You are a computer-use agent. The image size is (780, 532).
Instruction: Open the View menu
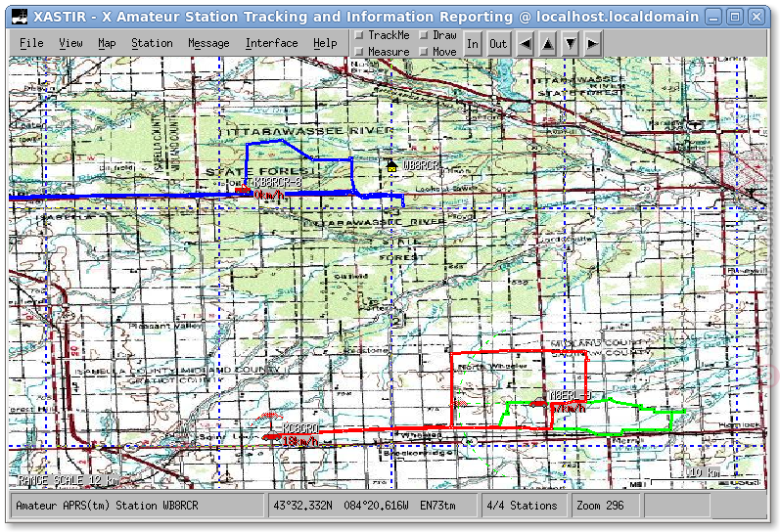[70, 43]
